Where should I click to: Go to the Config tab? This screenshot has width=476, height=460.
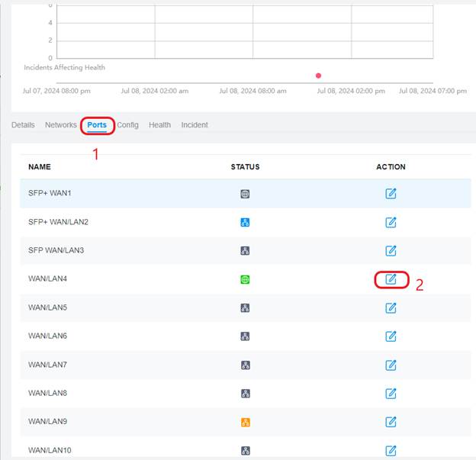[127, 125]
